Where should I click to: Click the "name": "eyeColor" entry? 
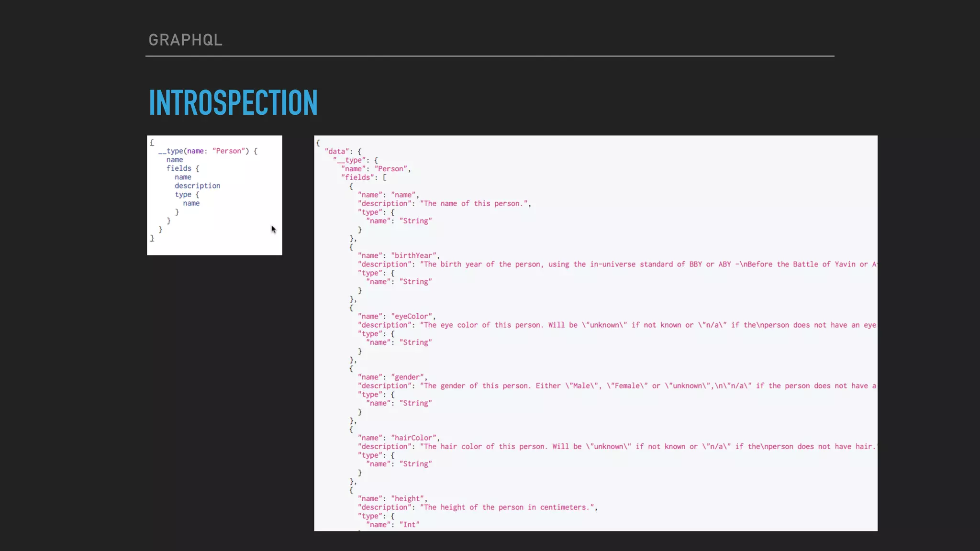(x=397, y=317)
